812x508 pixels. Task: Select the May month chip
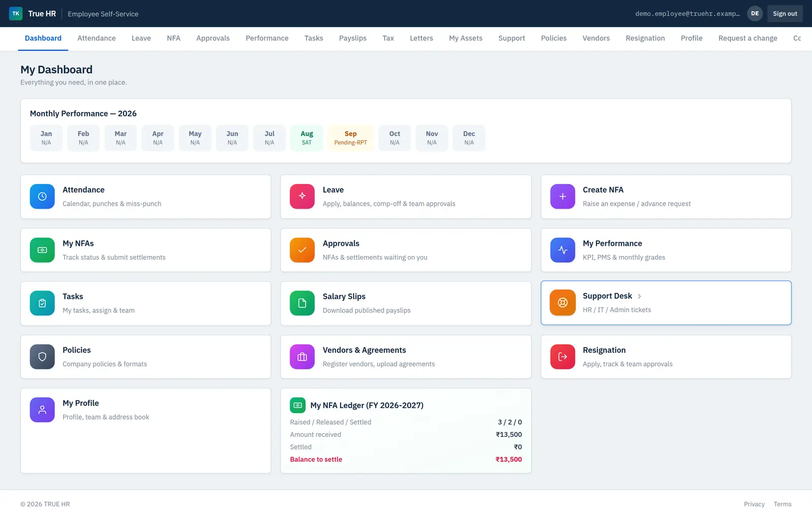pos(195,138)
